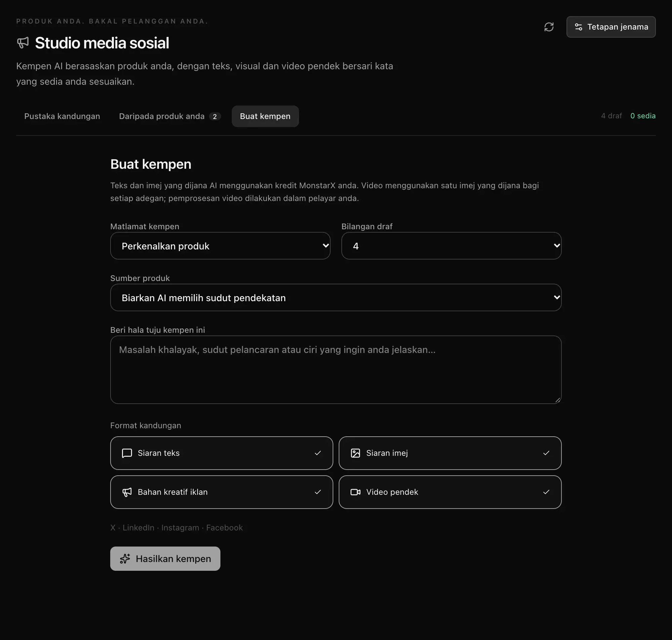Click the '4 draf' counter text

[611, 116]
